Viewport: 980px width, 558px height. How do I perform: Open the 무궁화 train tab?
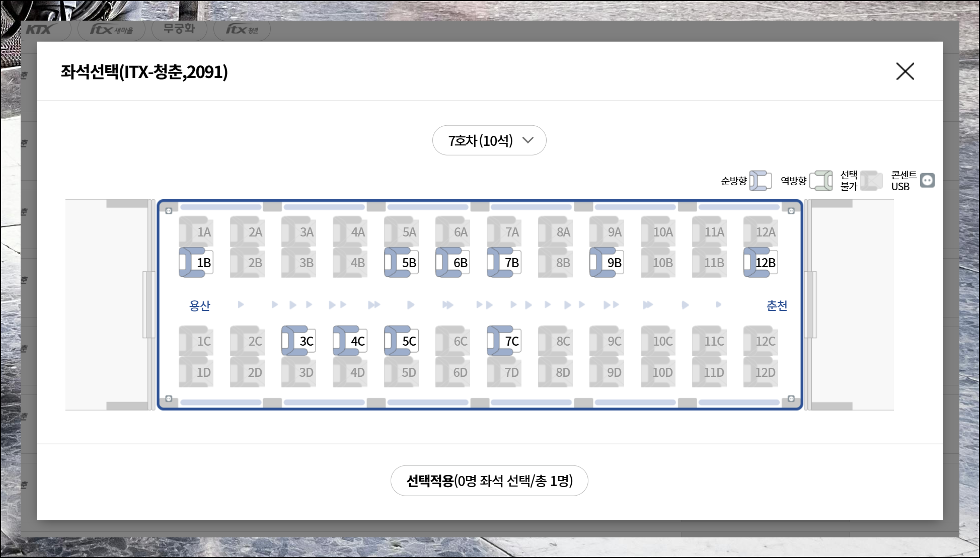pyautogui.click(x=179, y=29)
